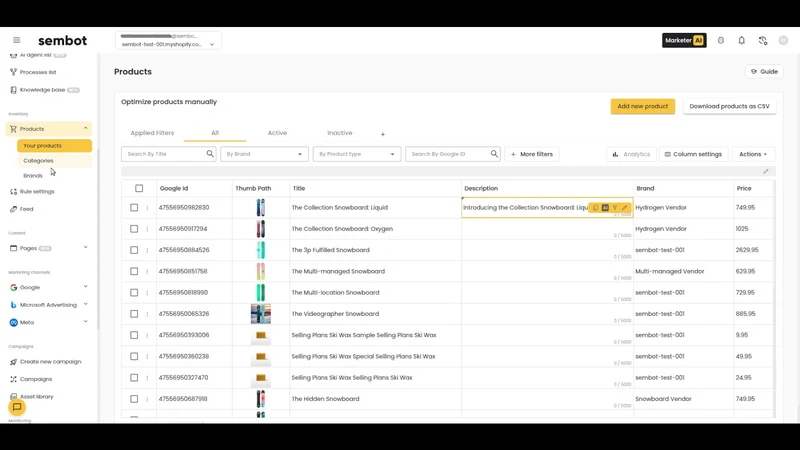Click the Meta logo icon in sidebar
This screenshot has height=450, width=800.
13,322
